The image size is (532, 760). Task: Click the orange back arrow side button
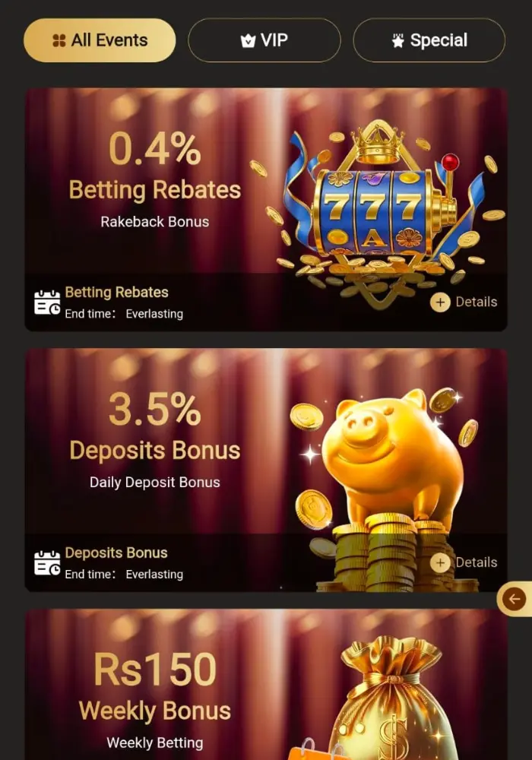pos(515,600)
